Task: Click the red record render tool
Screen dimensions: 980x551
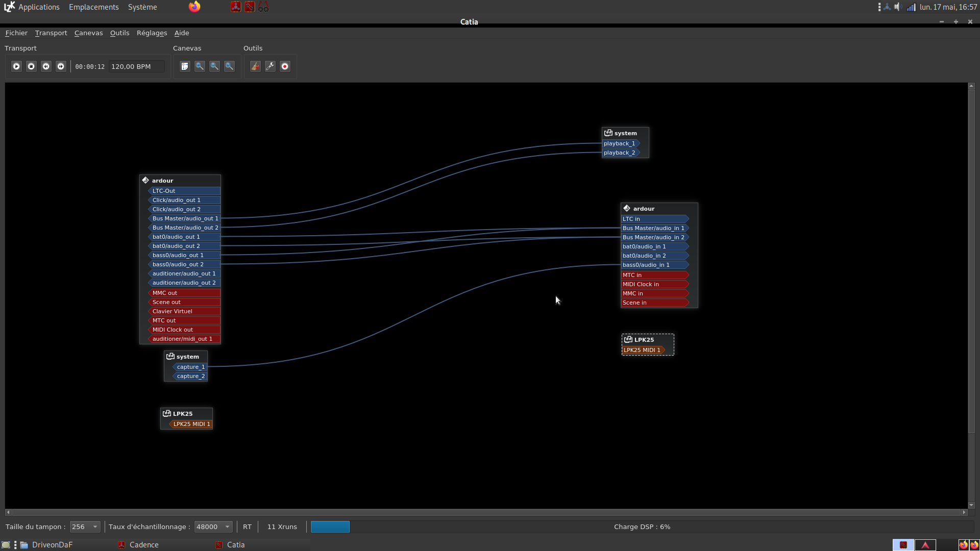Action: pyautogui.click(x=285, y=66)
